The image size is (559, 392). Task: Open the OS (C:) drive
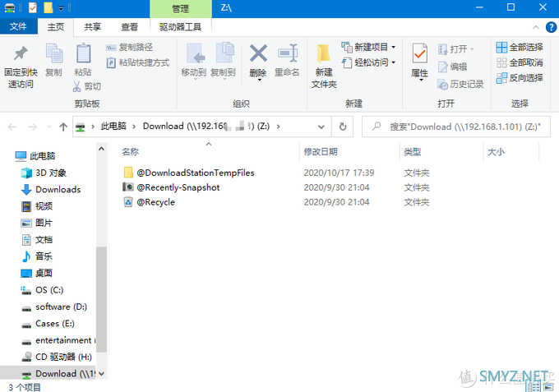[42, 290]
